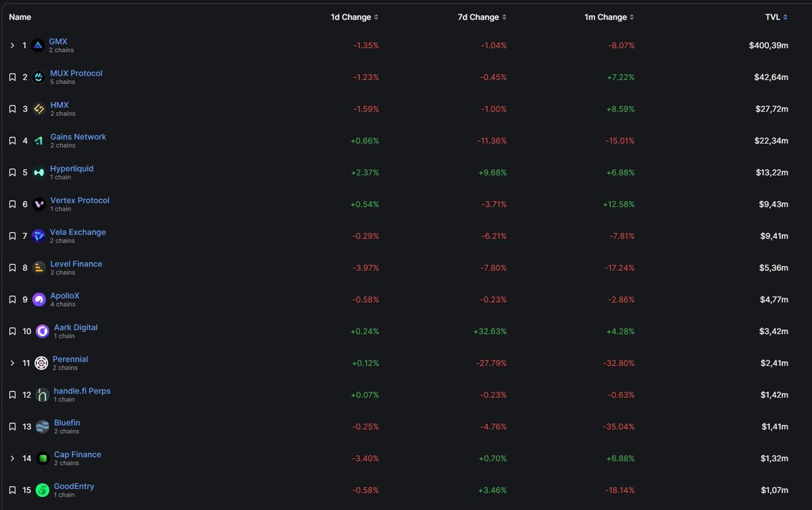Sort by 1m Change column
The width and height of the screenshot is (812, 510).
[610, 17]
